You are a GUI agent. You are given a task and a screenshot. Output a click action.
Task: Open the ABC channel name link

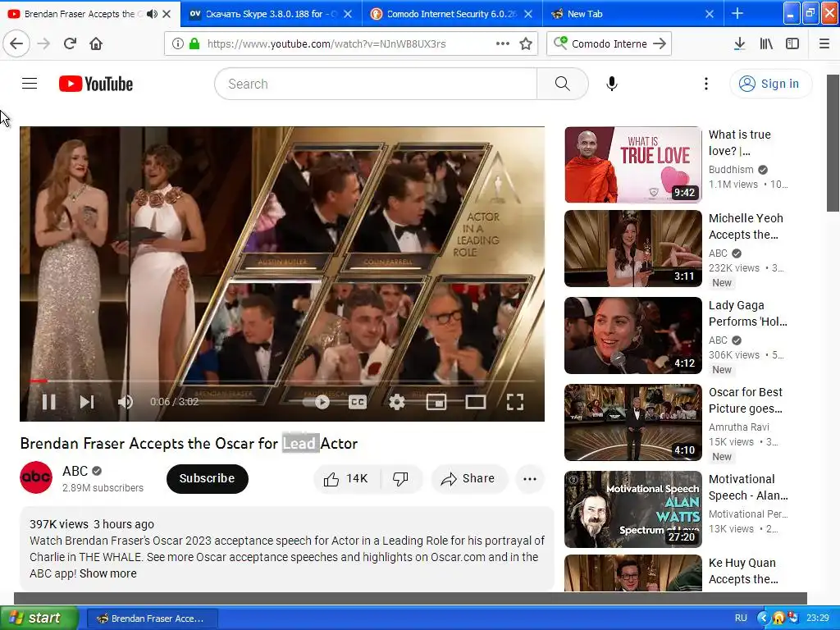coord(75,471)
